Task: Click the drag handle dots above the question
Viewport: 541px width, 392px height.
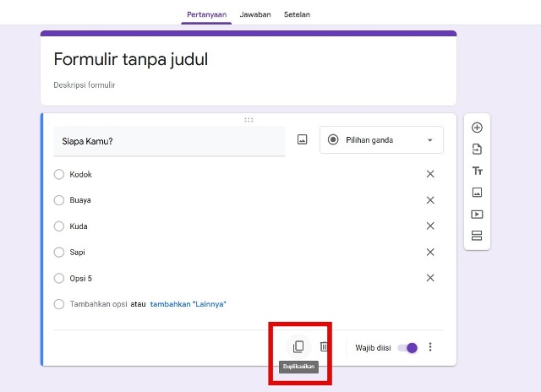Action: 249,120
